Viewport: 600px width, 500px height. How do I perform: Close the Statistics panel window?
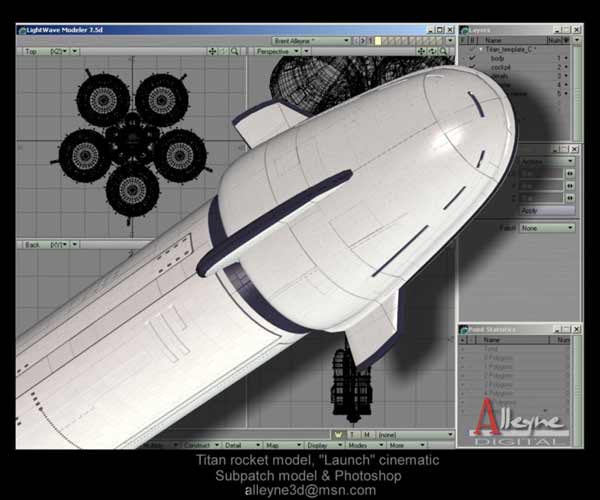click(577, 329)
